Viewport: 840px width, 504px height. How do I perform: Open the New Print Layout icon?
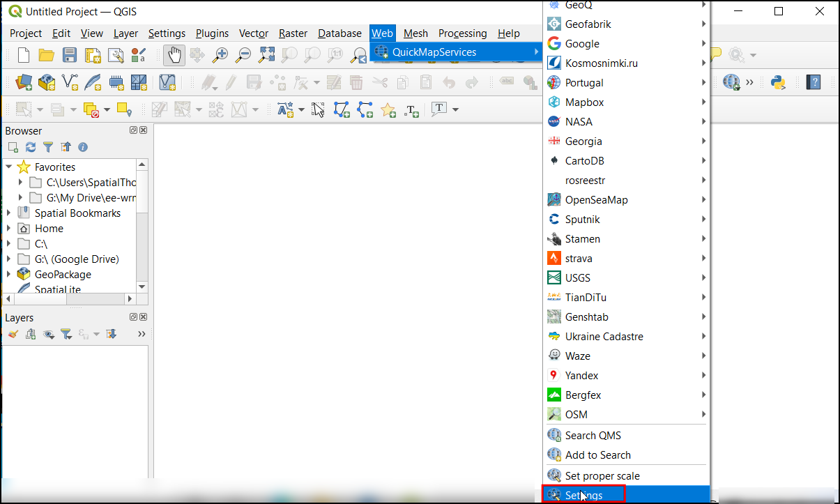(92, 55)
